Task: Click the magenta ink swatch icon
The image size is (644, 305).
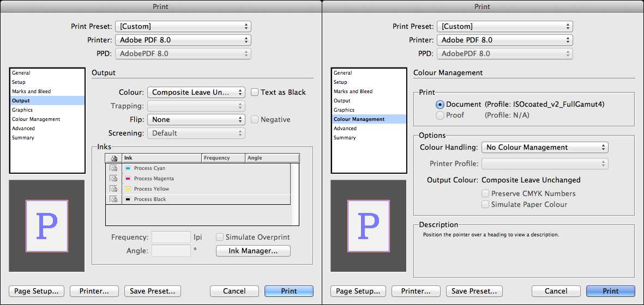Action: pos(128,179)
